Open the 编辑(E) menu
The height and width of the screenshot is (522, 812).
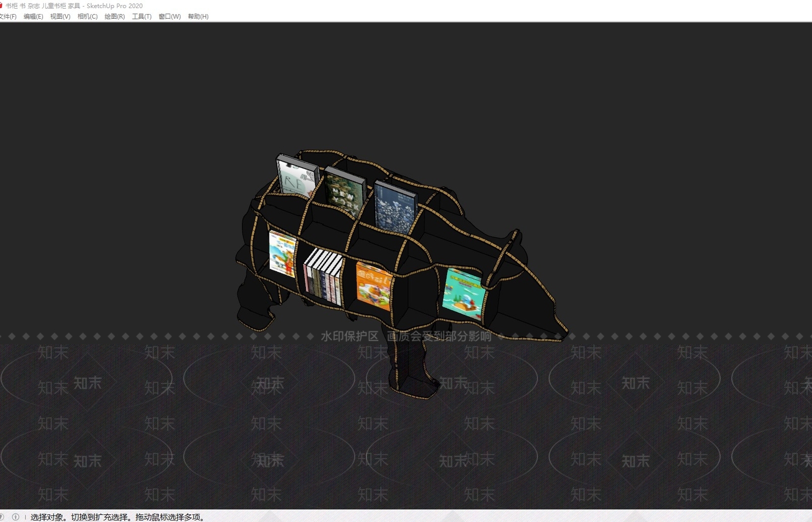(33, 16)
